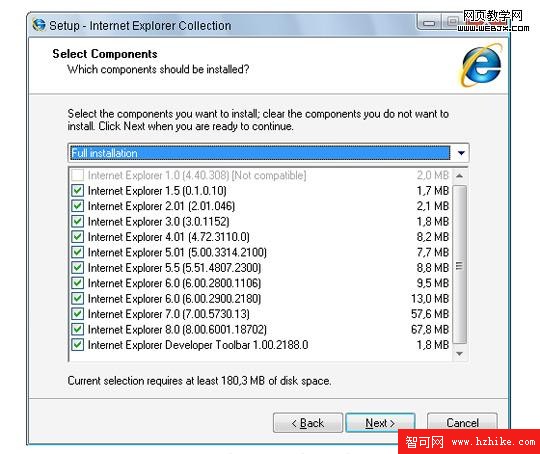Viewport: 540px width, 454px height.
Task: Select the Full installation combo box field
Action: (268, 153)
